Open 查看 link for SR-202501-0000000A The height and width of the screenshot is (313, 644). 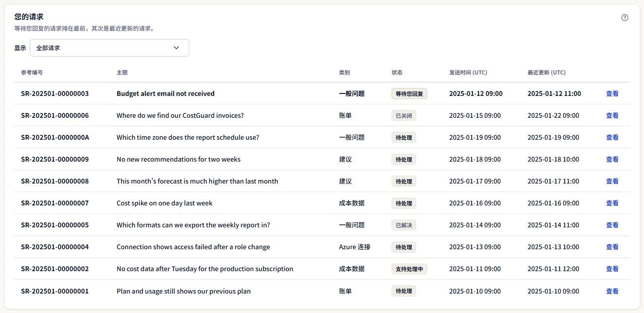[x=612, y=137]
